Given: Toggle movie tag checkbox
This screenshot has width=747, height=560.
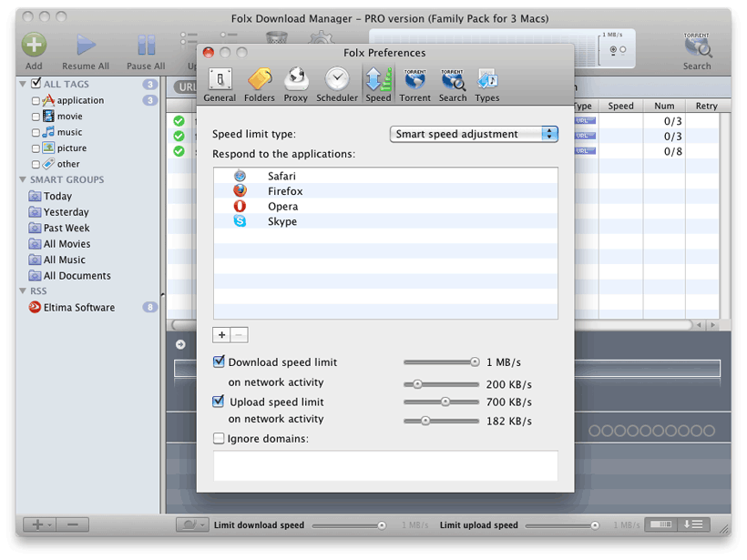Looking at the screenshot, I should (x=36, y=117).
